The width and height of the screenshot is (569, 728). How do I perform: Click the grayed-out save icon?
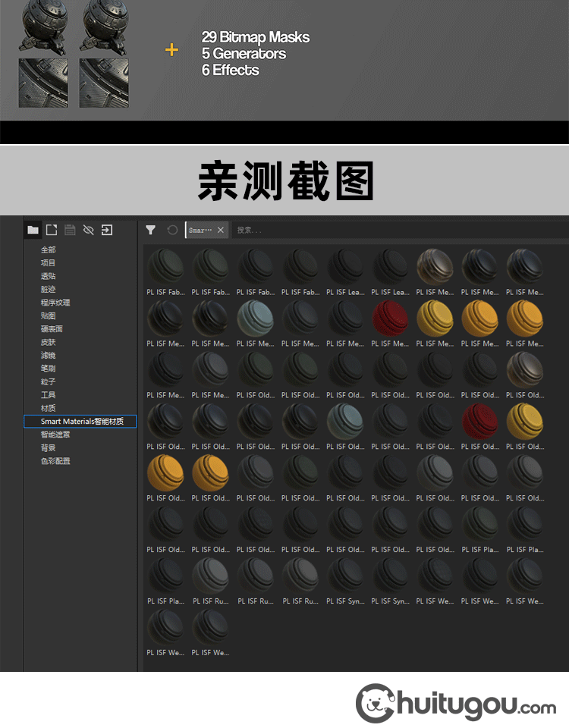click(70, 230)
